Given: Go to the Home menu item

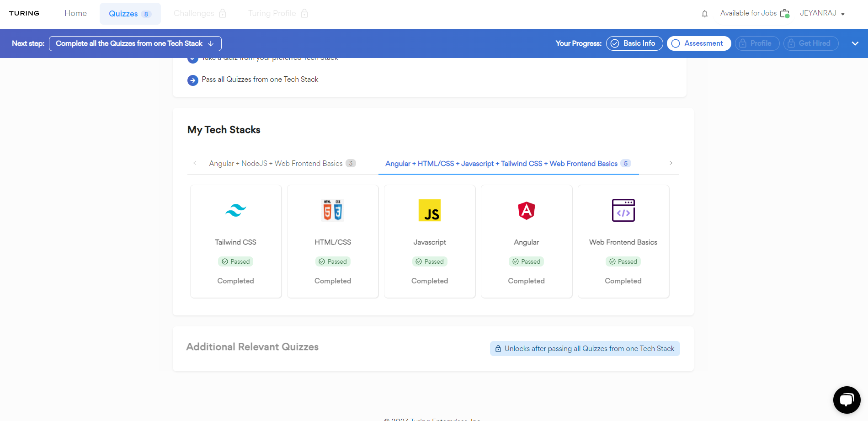Looking at the screenshot, I should (x=75, y=13).
